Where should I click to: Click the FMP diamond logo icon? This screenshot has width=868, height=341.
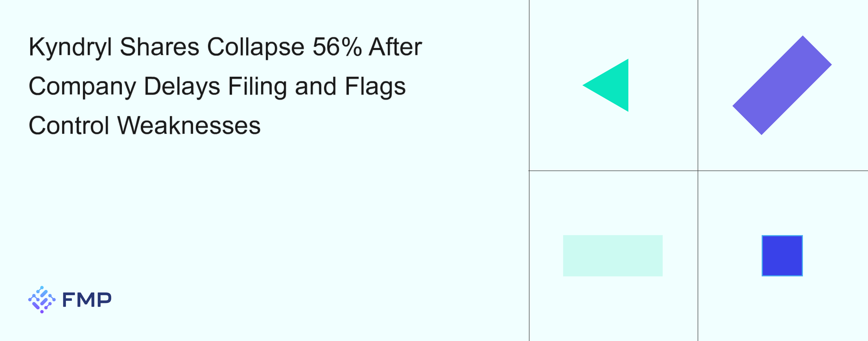tap(42, 299)
